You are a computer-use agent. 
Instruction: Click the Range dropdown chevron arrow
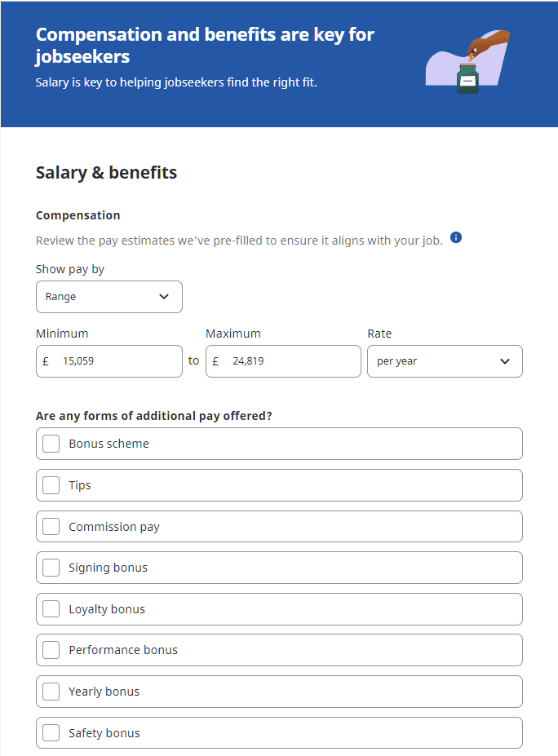click(164, 297)
